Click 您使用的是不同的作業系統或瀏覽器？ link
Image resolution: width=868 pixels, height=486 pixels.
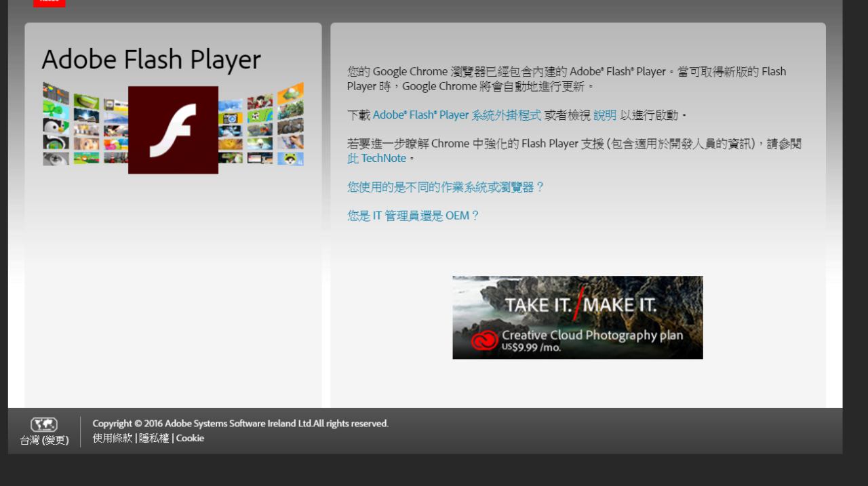[446, 187]
